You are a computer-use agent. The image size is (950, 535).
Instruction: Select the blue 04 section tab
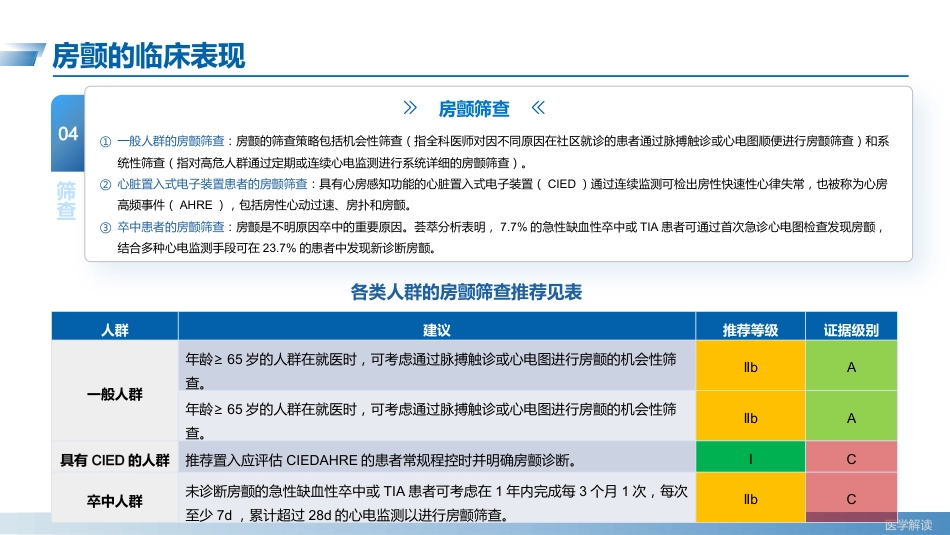click(x=68, y=133)
